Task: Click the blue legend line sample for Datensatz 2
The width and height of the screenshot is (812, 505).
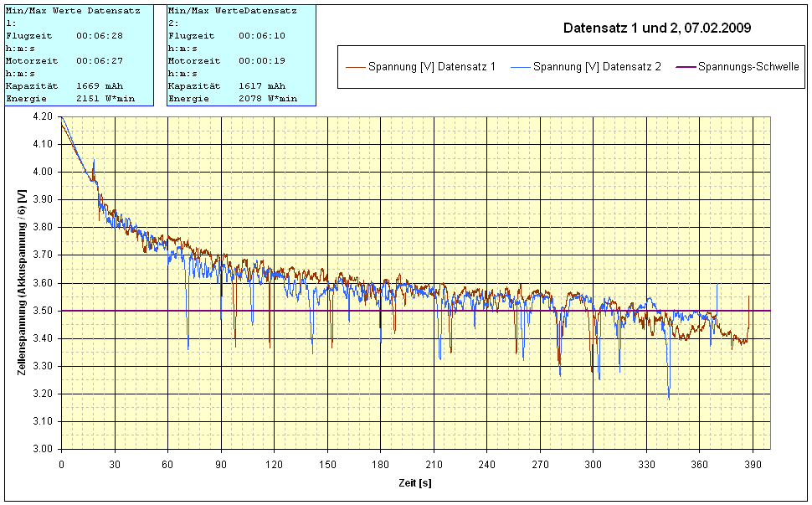Action: (519, 67)
